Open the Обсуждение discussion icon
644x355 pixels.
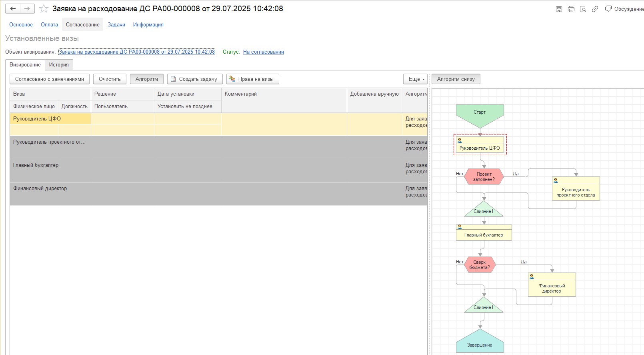point(608,9)
